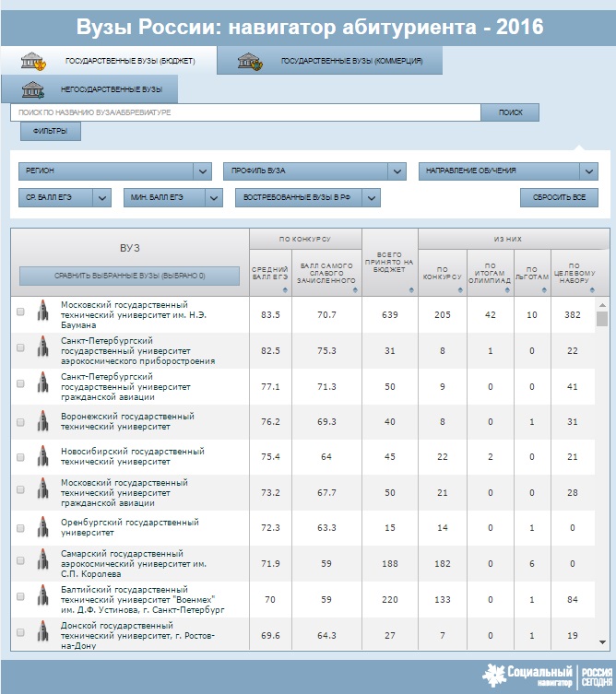616x694 pixels.
Task: Check the box for МГТУ им. Баумана
Action: coord(20,312)
